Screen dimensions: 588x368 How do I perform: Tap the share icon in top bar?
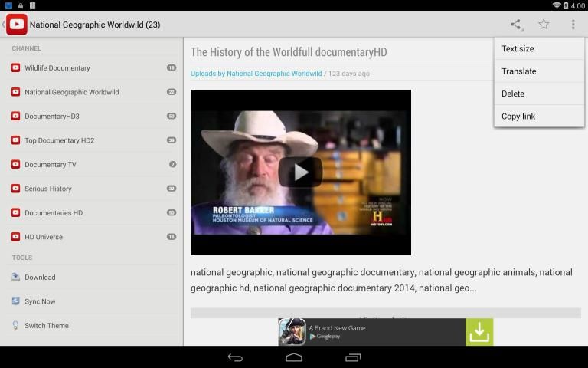[516, 25]
